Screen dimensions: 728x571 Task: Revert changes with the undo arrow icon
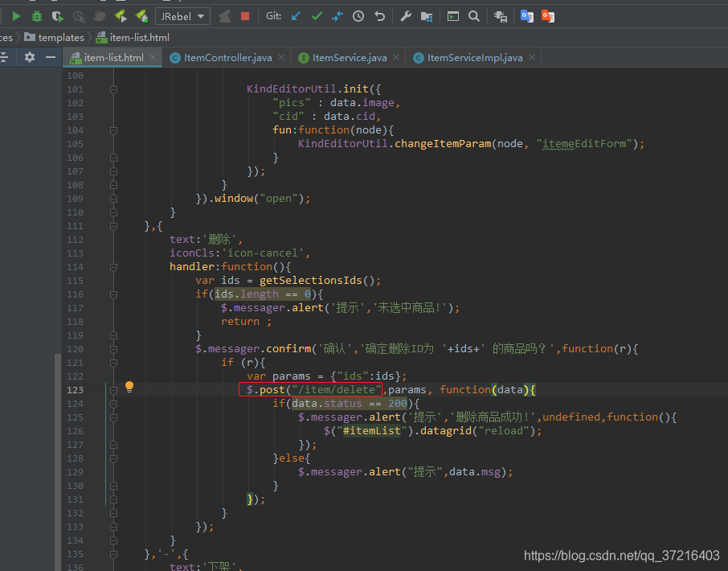point(380,17)
